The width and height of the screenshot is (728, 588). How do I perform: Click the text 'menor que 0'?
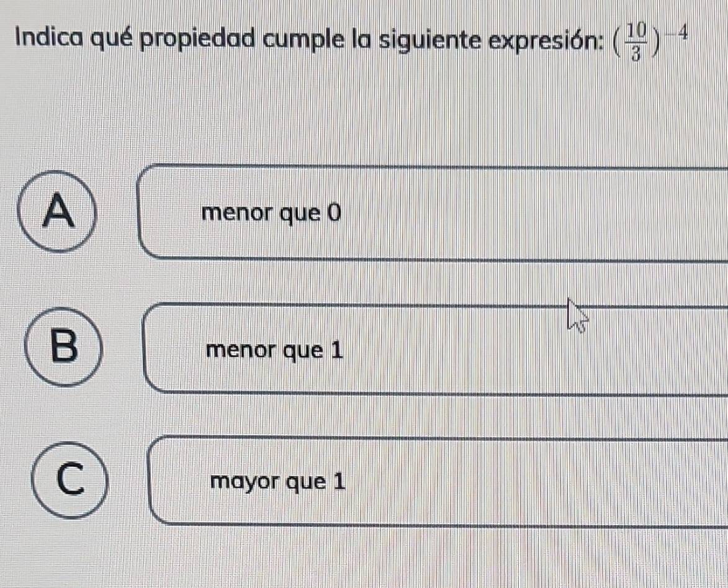(x=272, y=214)
